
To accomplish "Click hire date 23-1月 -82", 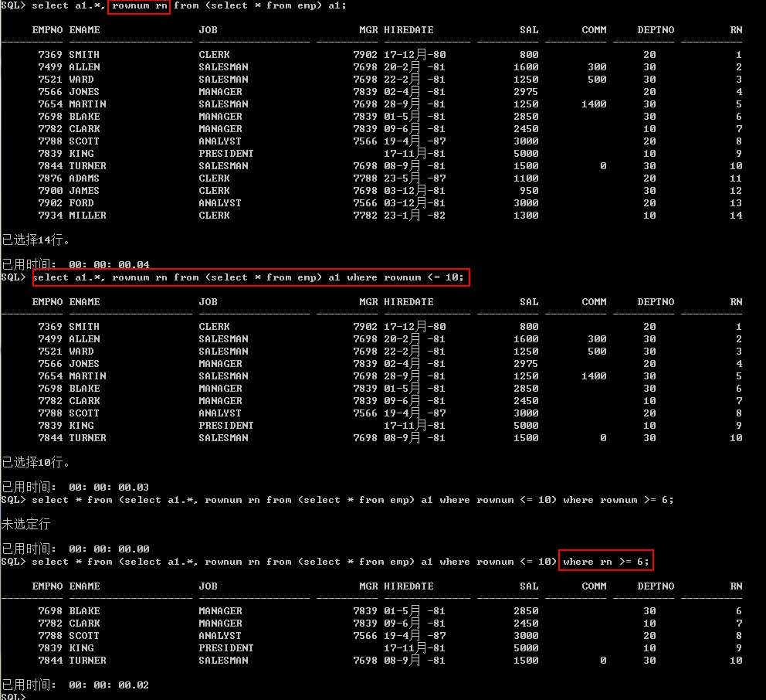I will coord(415,216).
